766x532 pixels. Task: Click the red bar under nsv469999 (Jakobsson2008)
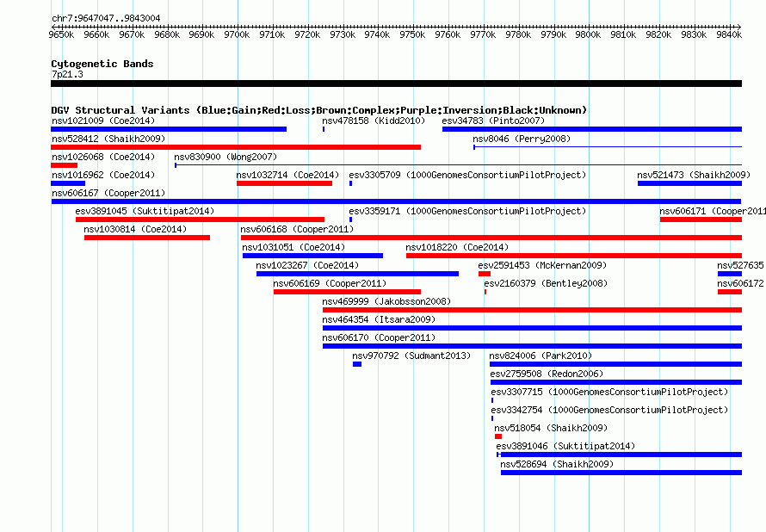[x=532, y=310]
